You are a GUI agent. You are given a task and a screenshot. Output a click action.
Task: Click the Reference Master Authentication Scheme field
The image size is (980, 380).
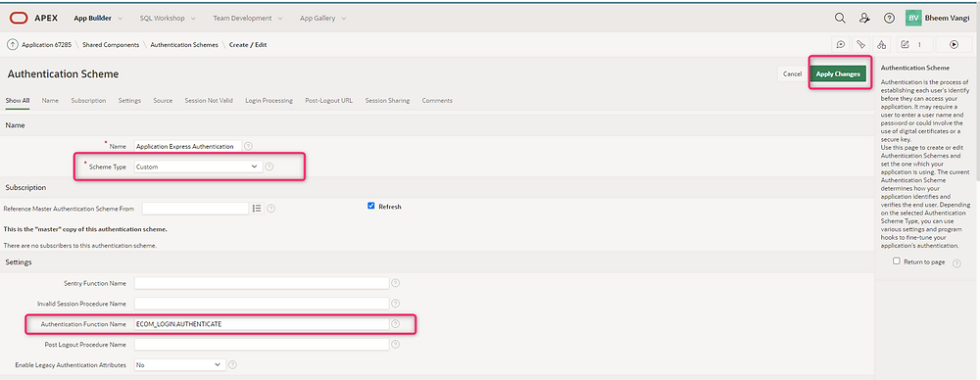pos(196,209)
